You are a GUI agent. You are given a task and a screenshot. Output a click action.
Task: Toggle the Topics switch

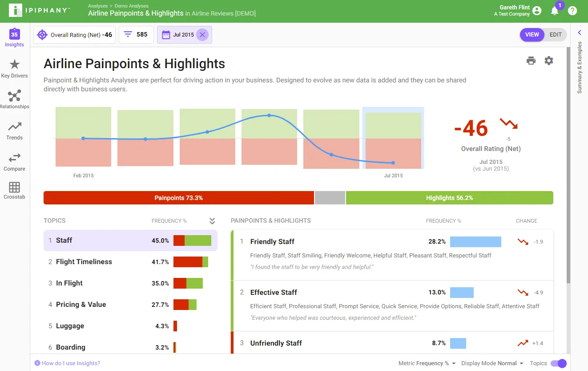pos(559,363)
